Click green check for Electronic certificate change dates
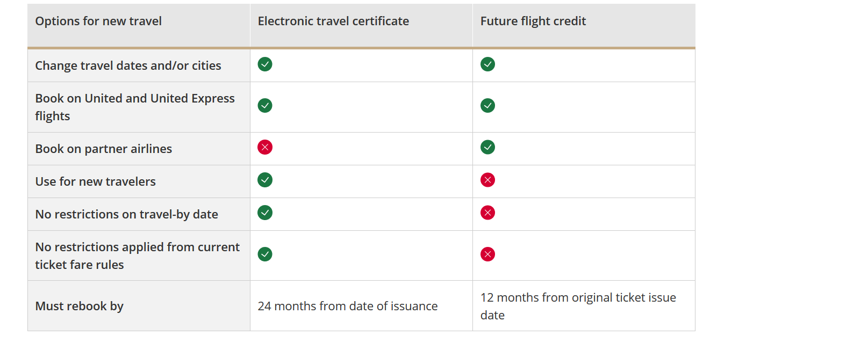This screenshot has width=868, height=343. (x=265, y=64)
